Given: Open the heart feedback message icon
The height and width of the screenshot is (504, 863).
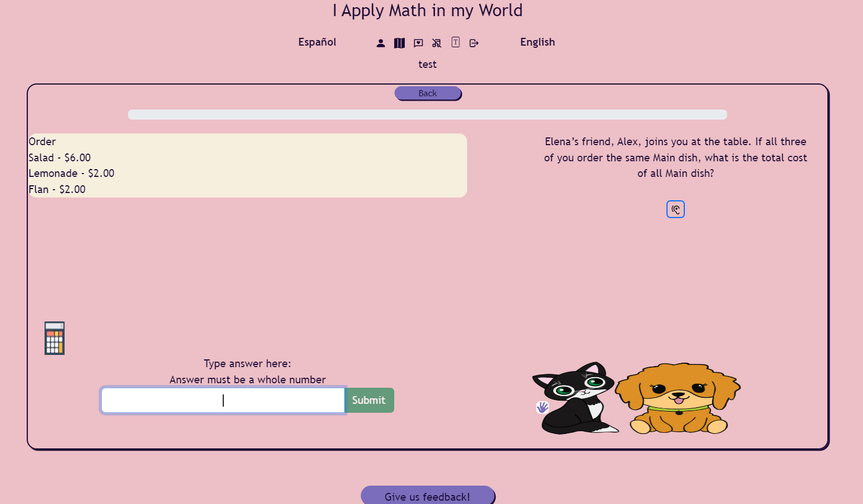Looking at the screenshot, I should (x=418, y=43).
